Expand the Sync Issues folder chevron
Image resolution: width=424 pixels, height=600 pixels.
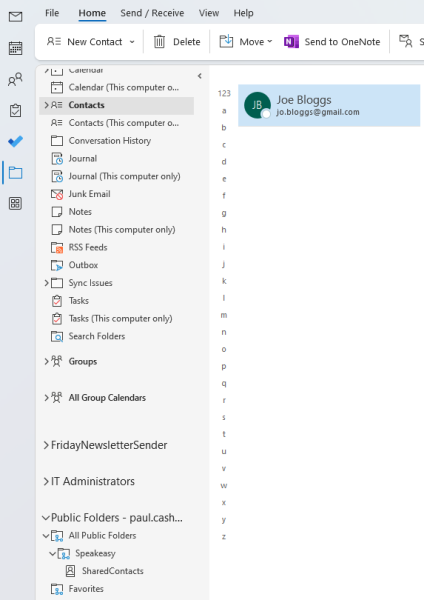46,283
